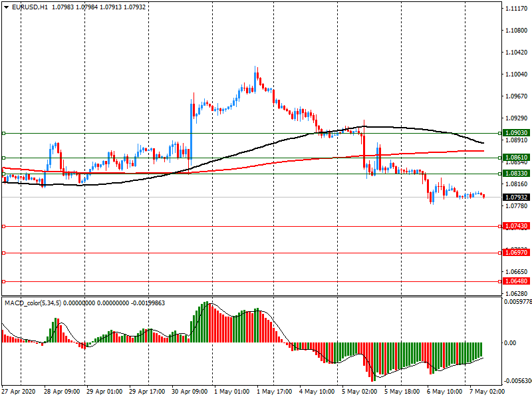Grab left handle of the 1.08610 green line

coord(4,158)
